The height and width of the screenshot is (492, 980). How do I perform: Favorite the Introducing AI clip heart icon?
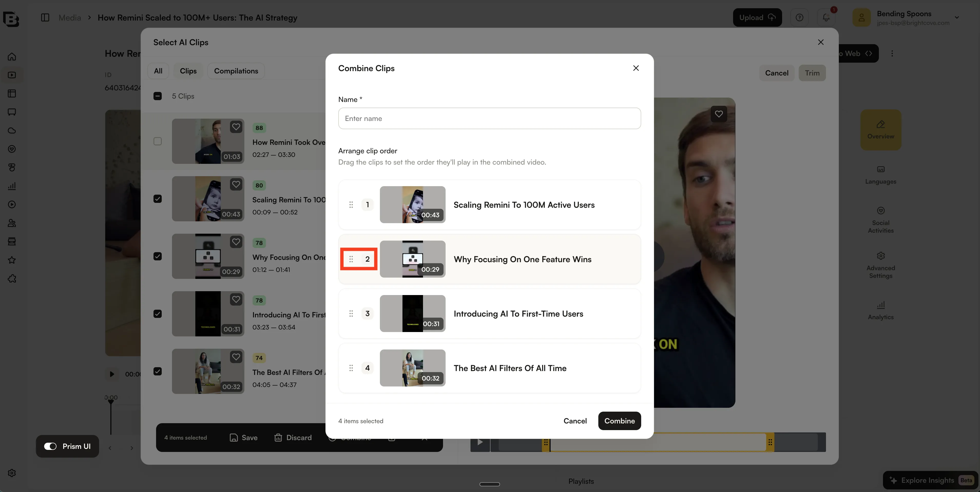tap(236, 299)
